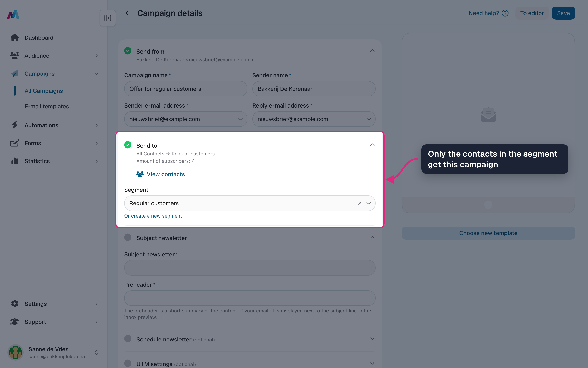Click the Subject newsletter input field
This screenshot has height=368, width=588.
click(x=250, y=268)
